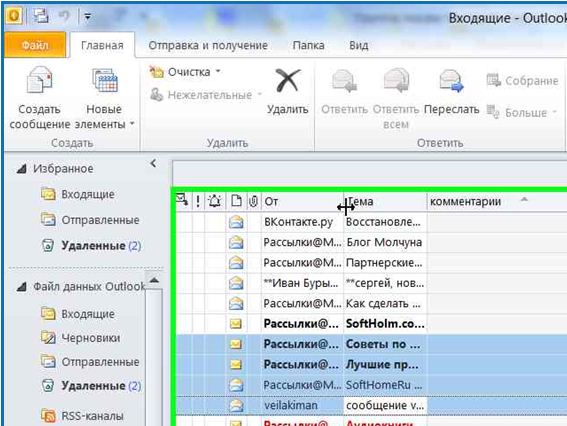Click envelope icon of Советы по ... row
This screenshot has width=567, height=426.
point(236,344)
